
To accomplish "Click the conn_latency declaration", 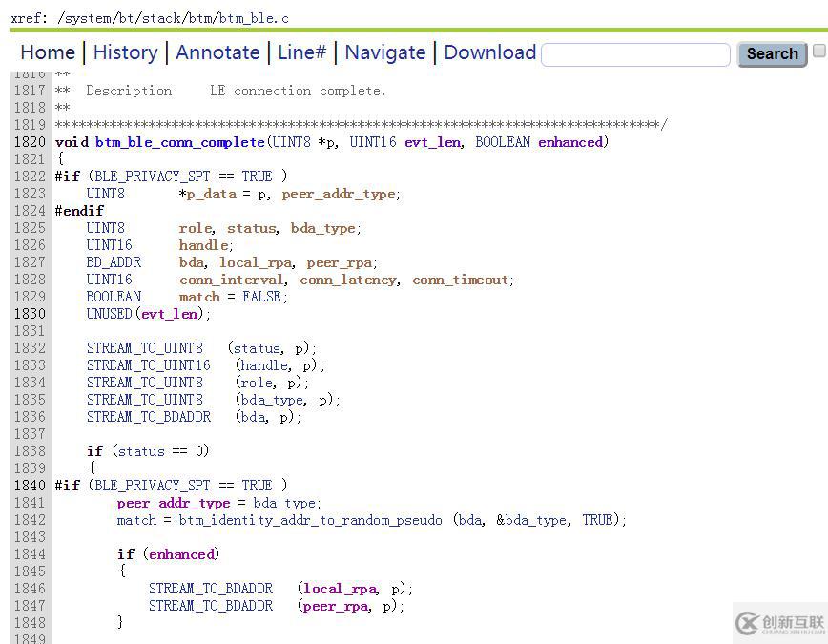I will click(x=348, y=280).
